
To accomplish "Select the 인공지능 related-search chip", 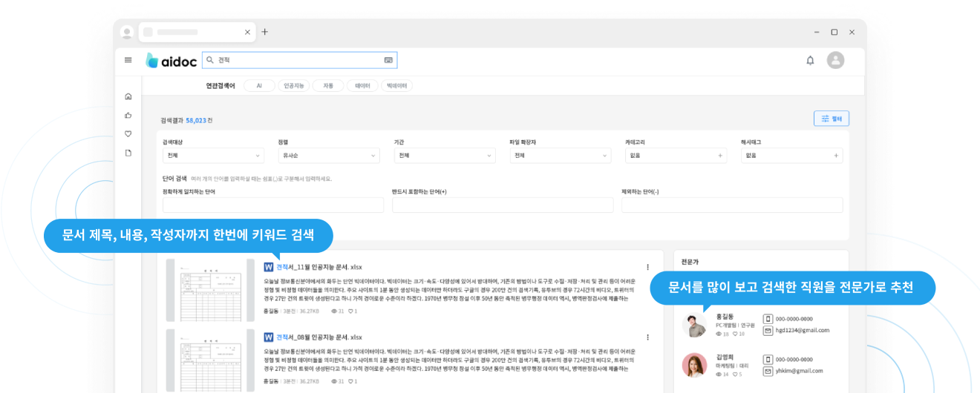I will coord(294,86).
